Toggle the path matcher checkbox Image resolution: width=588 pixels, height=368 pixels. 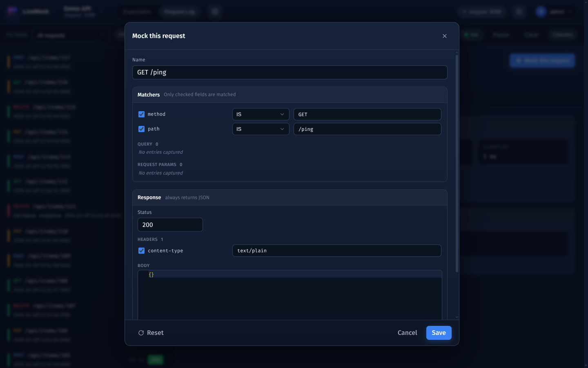pos(142,129)
